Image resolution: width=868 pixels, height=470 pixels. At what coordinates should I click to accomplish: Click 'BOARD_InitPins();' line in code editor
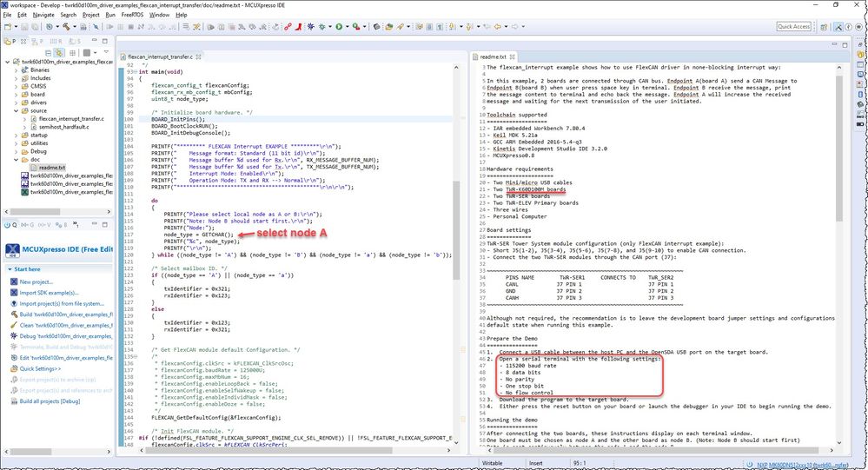click(x=178, y=119)
